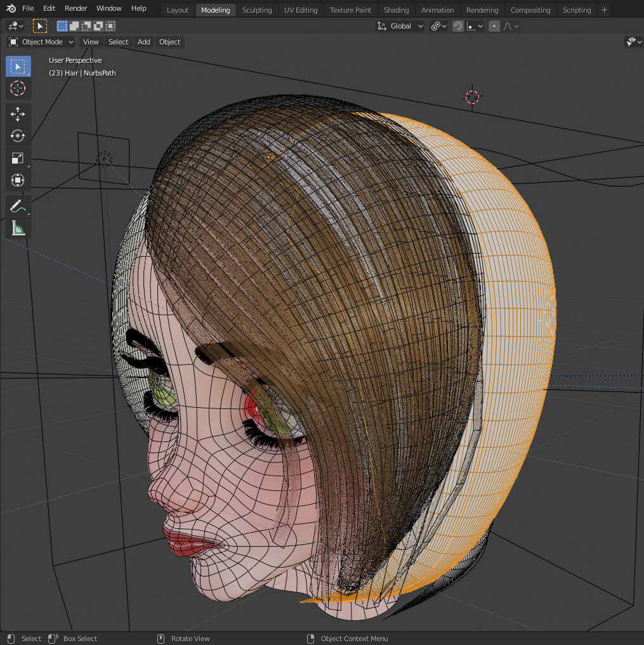Open the proportional falloff curve dropdown
Viewport: 644px width, 645px height.
(511, 27)
